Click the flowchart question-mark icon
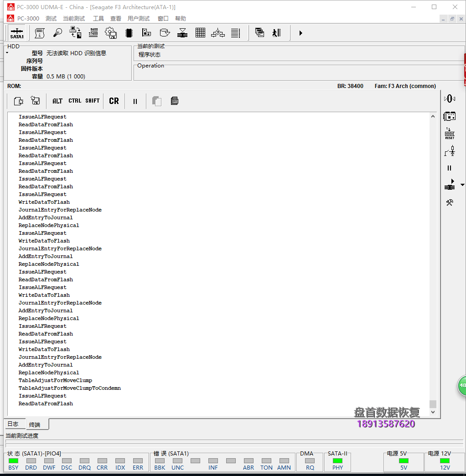Screen dimensions: 466x476 coord(218,33)
